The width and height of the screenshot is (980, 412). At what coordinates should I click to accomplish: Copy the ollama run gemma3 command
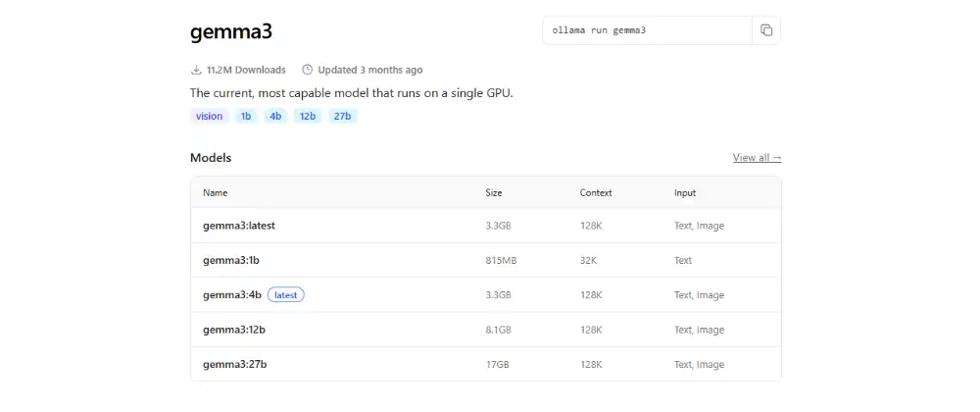coord(766,30)
